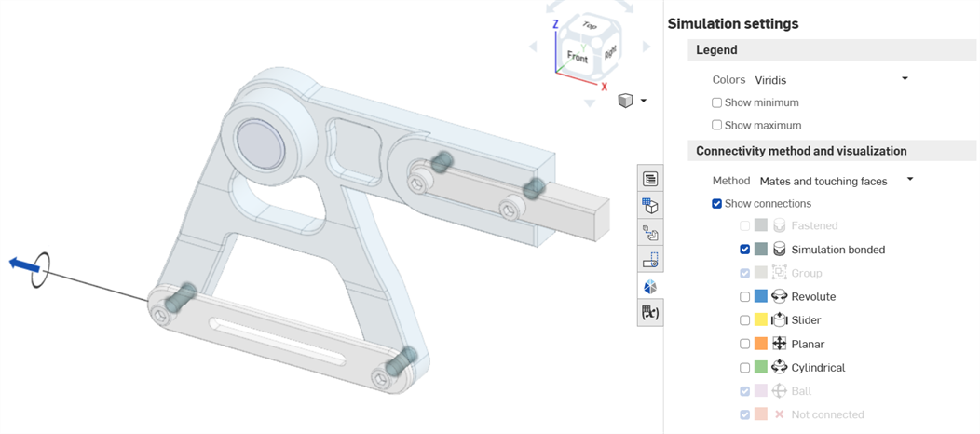
Task: Open the third side toolbar panel icon
Action: (x=650, y=233)
